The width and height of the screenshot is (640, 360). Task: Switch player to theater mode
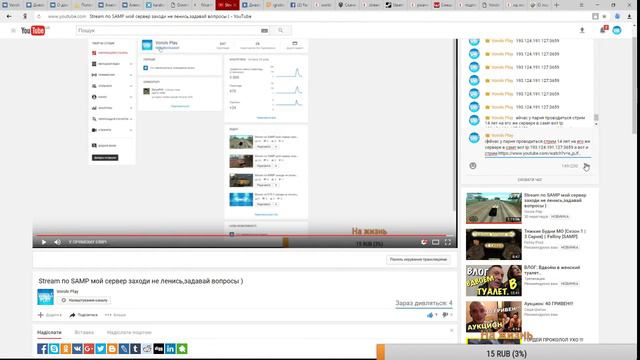point(436,242)
